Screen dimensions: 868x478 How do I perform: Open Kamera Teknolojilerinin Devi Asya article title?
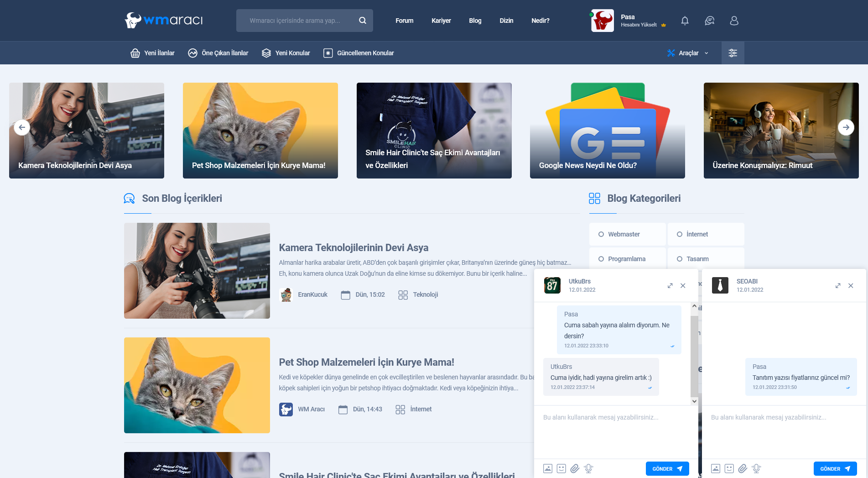tap(353, 247)
